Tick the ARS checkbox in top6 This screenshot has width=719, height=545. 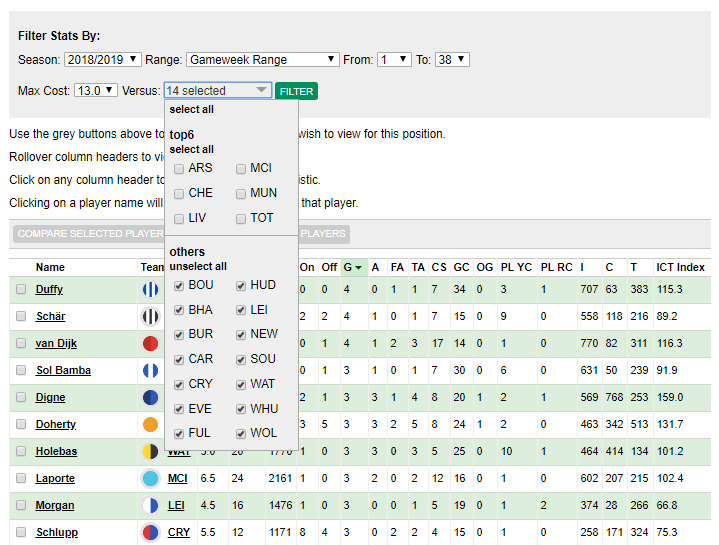pos(179,169)
